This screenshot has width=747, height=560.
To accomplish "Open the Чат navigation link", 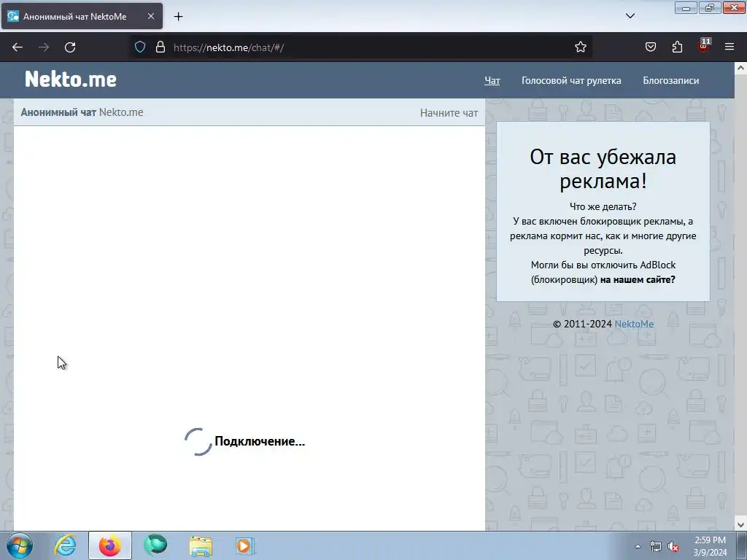I will point(492,80).
